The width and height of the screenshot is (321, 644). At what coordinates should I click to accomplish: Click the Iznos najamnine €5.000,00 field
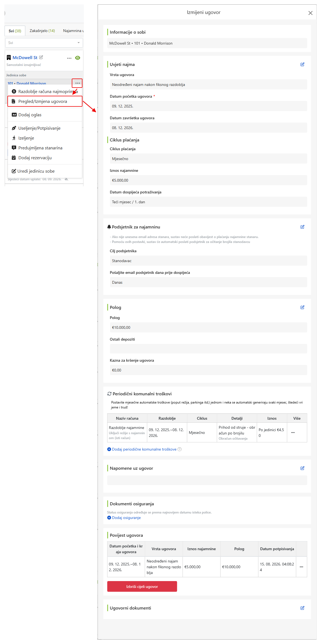208,180
